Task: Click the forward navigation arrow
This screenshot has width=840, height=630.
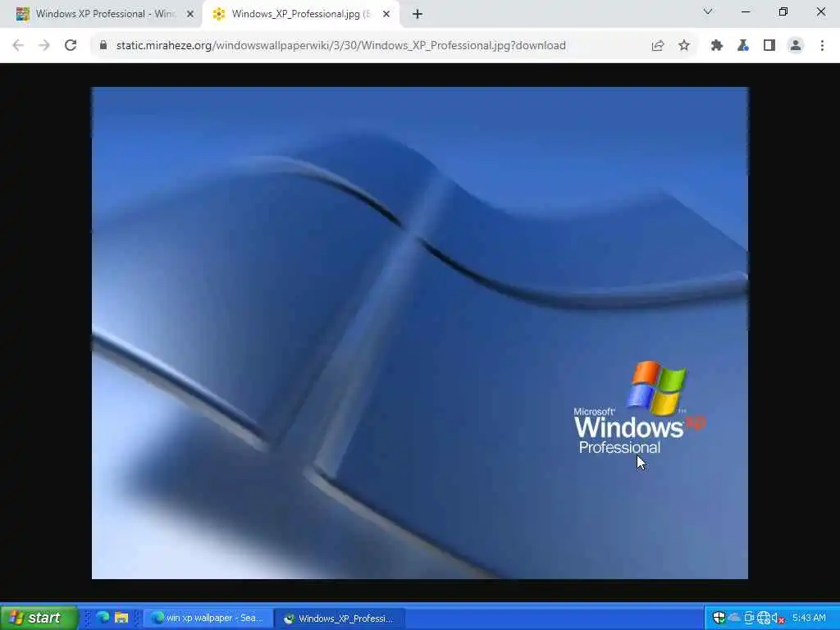Action: coord(44,46)
